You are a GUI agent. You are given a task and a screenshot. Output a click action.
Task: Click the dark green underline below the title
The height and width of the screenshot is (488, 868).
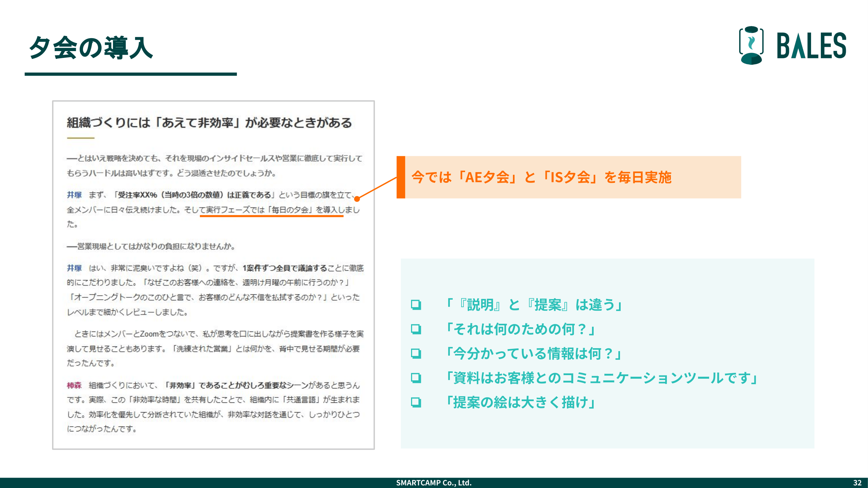(x=131, y=74)
